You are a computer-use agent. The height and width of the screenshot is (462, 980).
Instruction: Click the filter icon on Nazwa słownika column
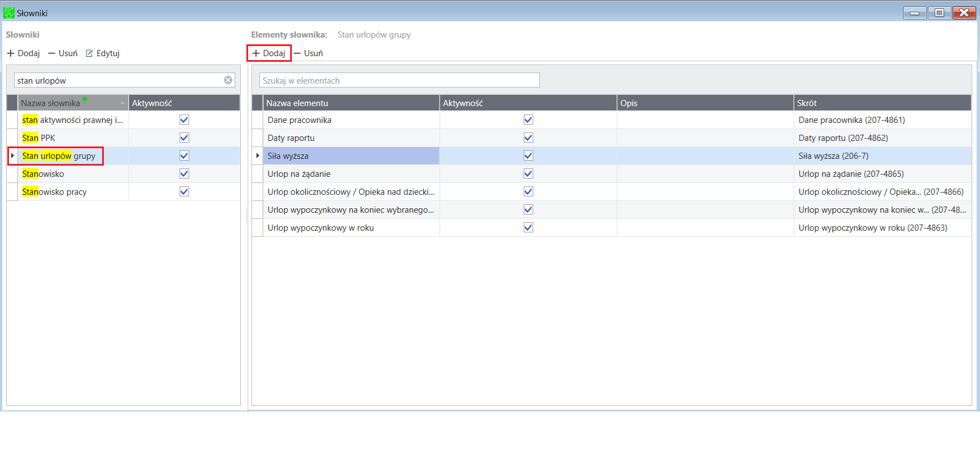85,100
